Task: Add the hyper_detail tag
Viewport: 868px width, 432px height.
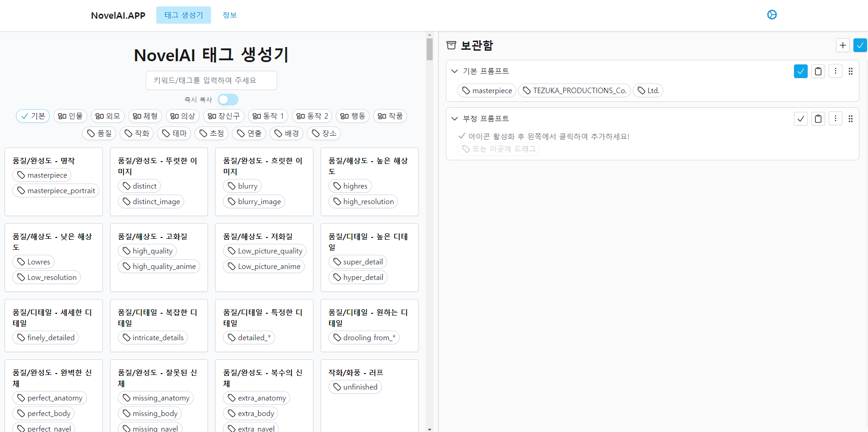Action: pos(358,277)
